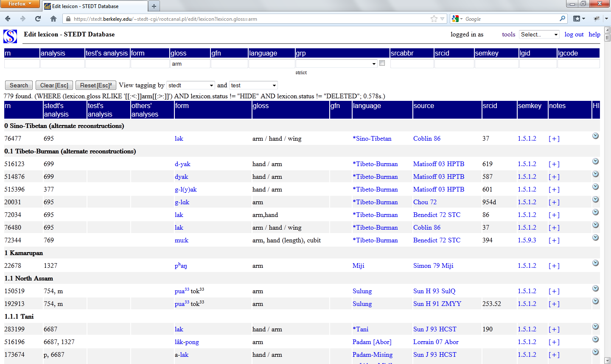The height and width of the screenshot is (364, 611).
Task: Bookmark this page with the star icon
Action: [x=434, y=19]
